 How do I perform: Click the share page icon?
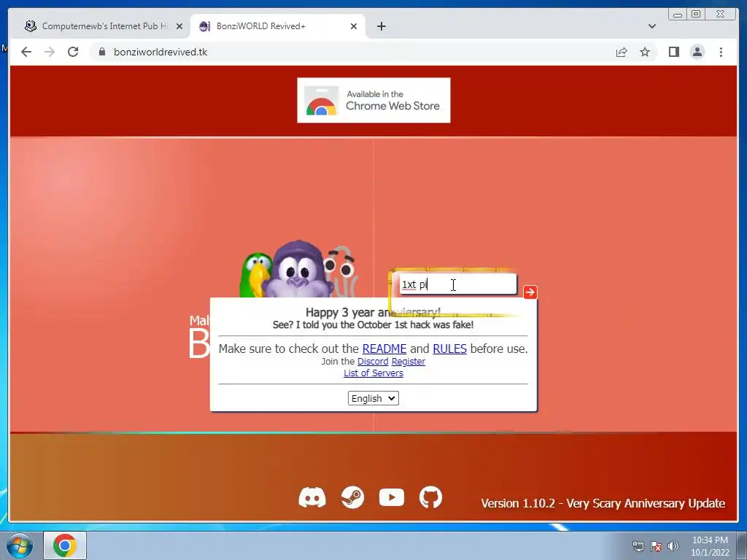pos(622,52)
